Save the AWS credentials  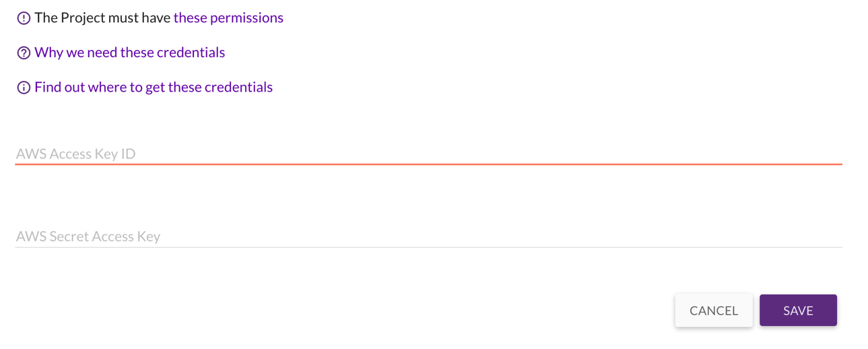798,311
